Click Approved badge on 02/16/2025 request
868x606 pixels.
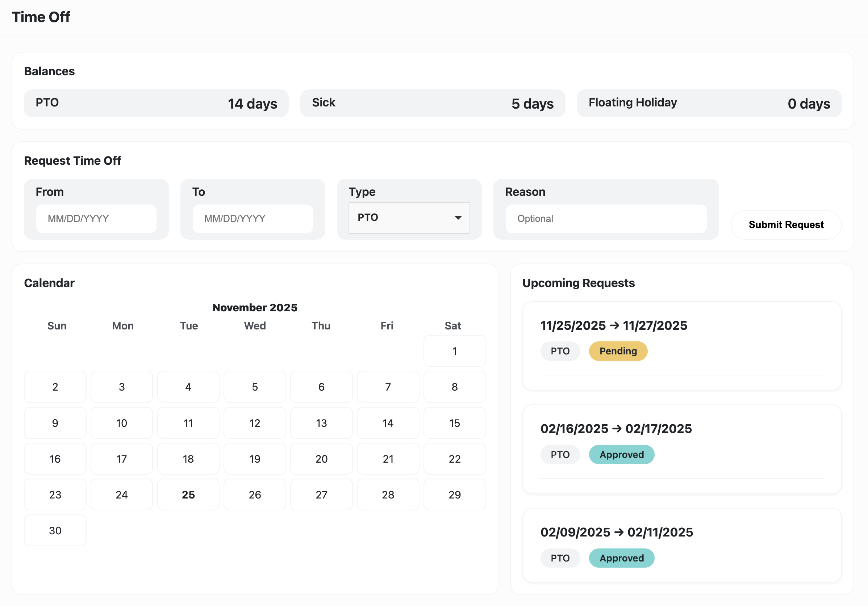click(621, 455)
